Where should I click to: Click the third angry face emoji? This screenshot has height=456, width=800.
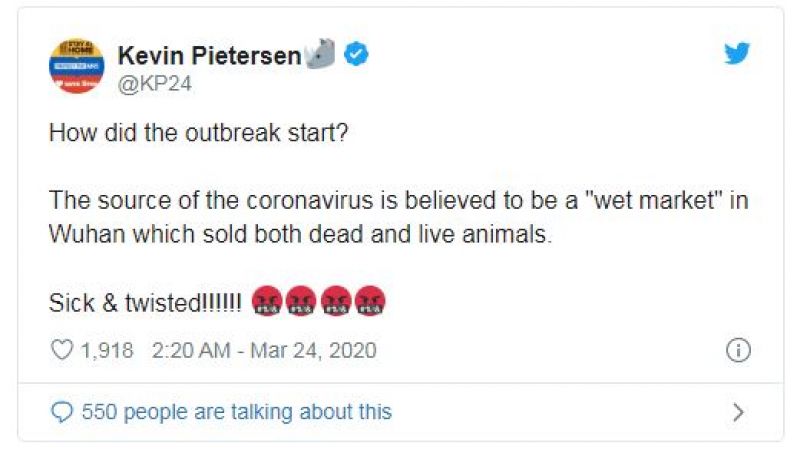point(335,302)
